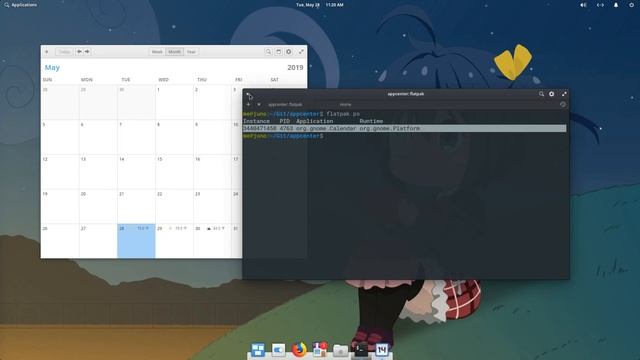Viewport: 640px width, 360px height.
Task: Click the date and time in top panel
Action: click(320, 5)
